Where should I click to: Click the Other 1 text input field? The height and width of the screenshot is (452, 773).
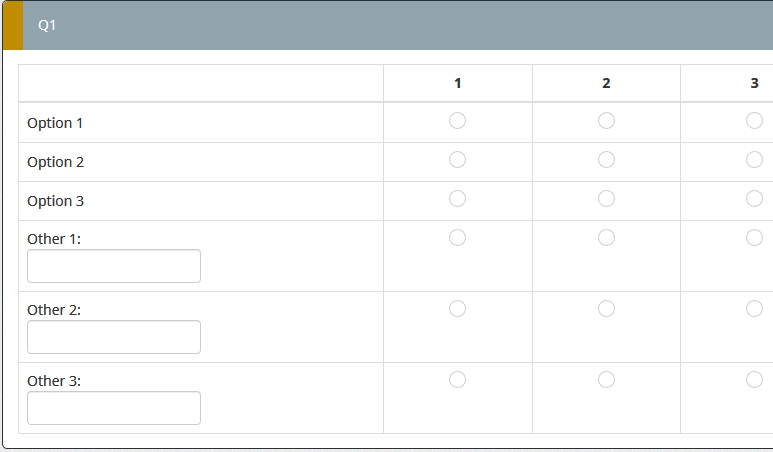(114, 266)
